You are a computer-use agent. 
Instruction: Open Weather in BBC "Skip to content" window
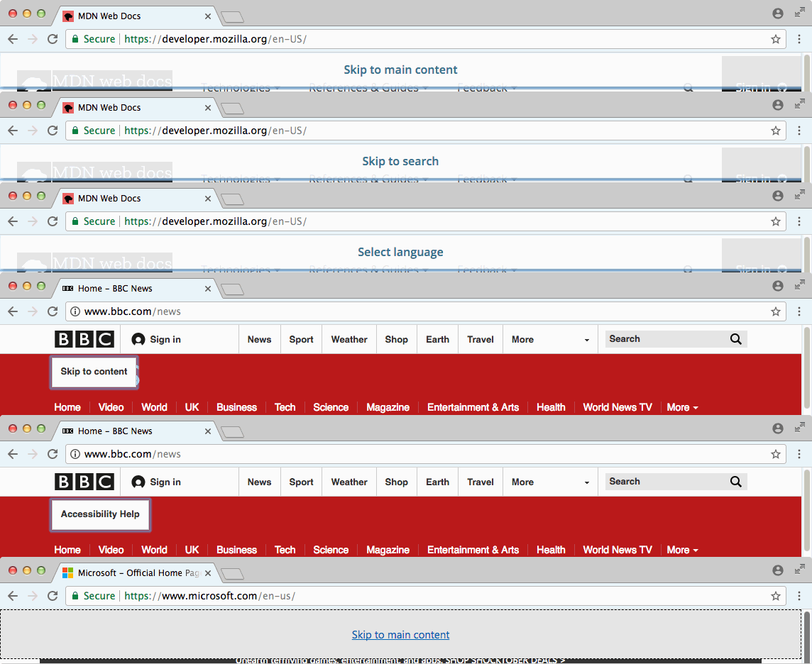(349, 340)
